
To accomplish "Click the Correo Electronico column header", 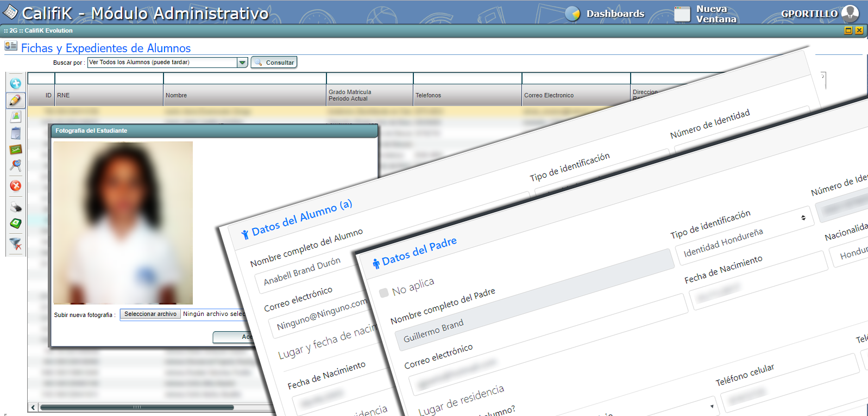I will (x=576, y=95).
